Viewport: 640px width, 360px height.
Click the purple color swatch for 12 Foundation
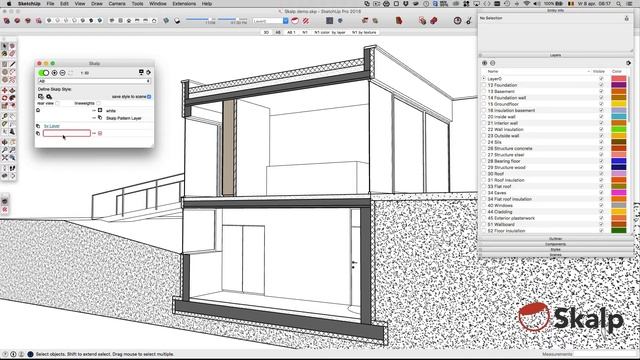coord(618,85)
